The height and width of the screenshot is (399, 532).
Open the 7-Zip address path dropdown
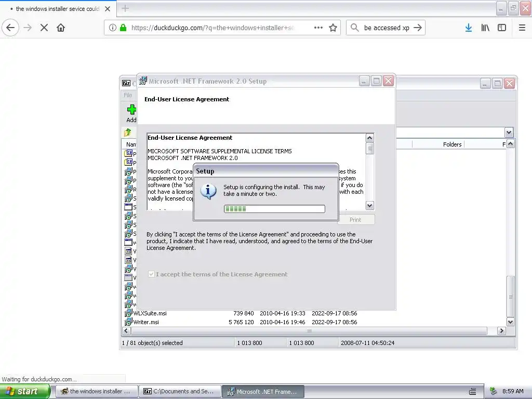pos(509,132)
